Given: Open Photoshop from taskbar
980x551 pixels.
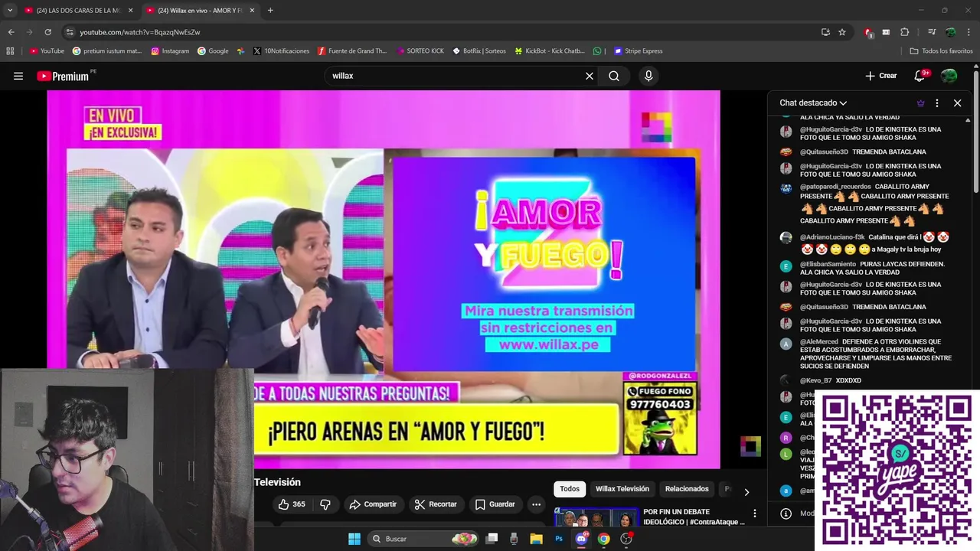Looking at the screenshot, I should [x=559, y=539].
